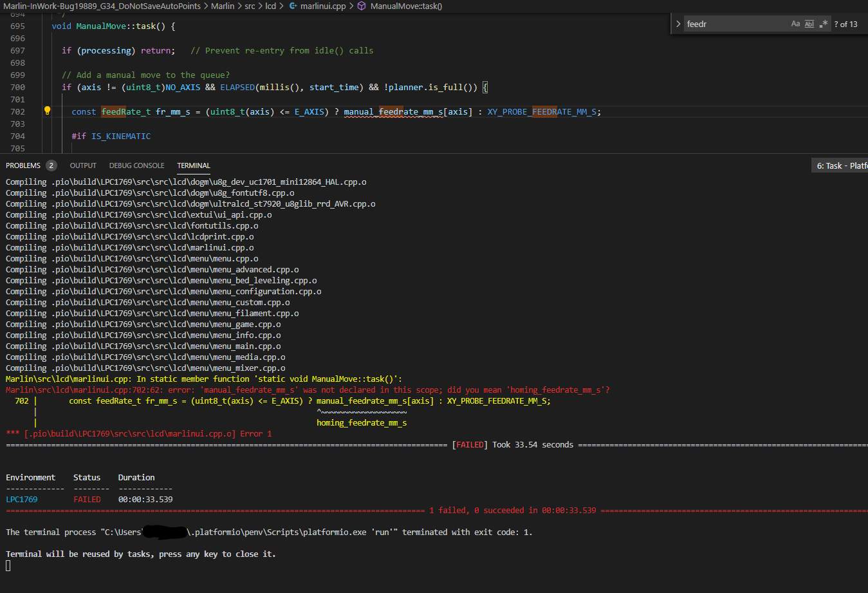Click 'FAILED' status in terminal table
The width and height of the screenshot is (868, 593).
click(87, 499)
